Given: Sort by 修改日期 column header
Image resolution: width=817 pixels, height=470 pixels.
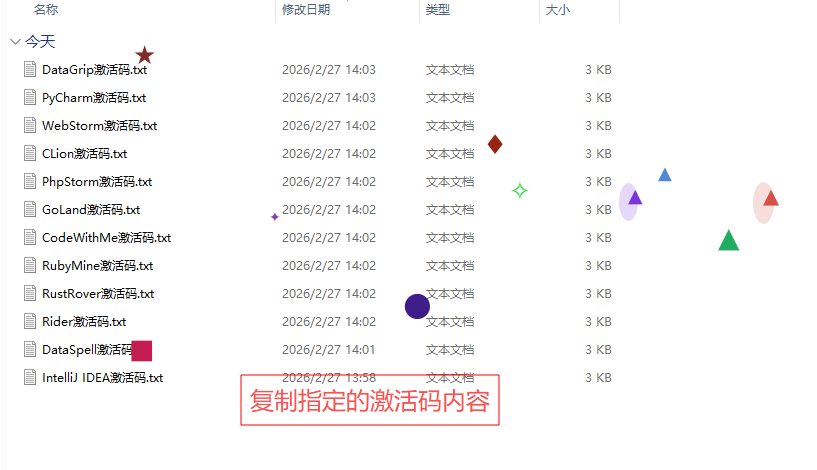Looking at the screenshot, I should [306, 10].
